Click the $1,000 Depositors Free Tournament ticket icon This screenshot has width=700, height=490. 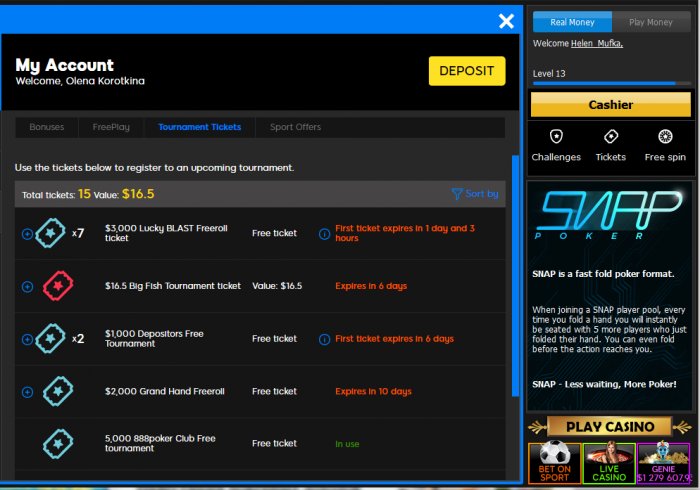[50, 338]
